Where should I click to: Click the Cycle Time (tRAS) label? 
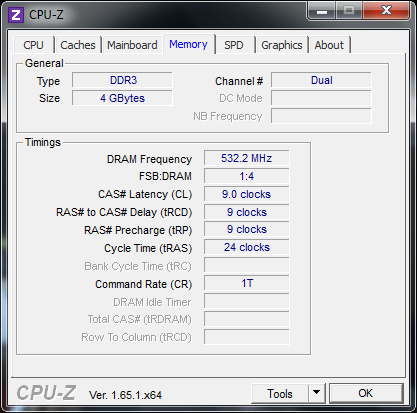point(148,248)
